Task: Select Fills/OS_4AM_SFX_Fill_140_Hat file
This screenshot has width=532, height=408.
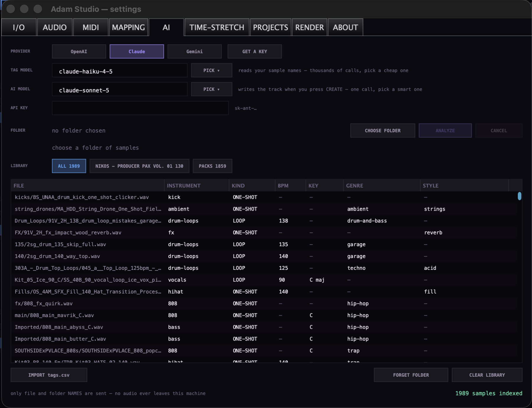Action: pyautogui.click(x=264, y=292)
